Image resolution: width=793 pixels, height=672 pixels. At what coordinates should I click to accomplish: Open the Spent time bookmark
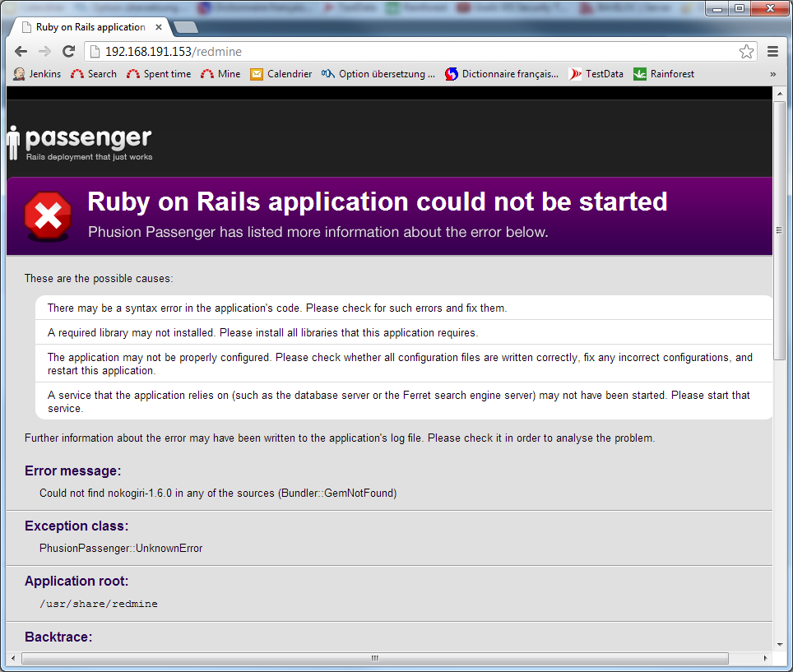point(159,74)
